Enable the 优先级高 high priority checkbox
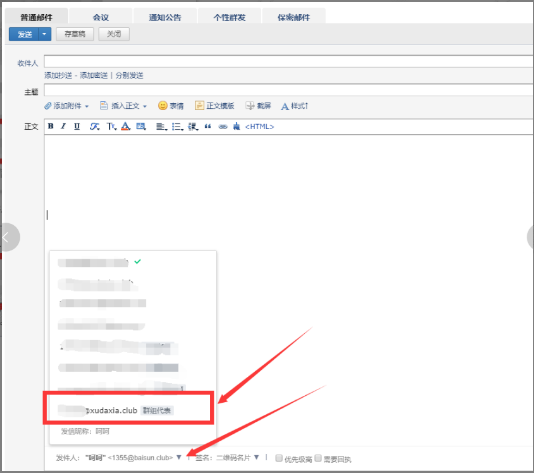 [279, 458]
